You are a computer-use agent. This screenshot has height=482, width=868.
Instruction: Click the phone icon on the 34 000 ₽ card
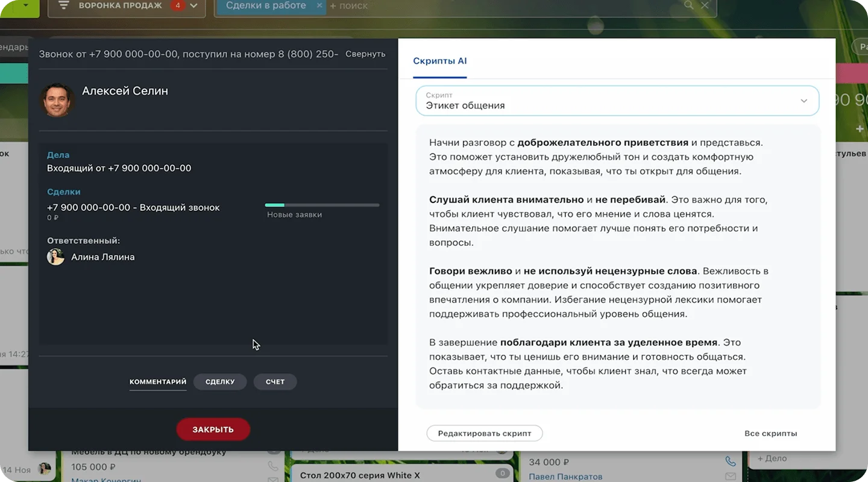coord(731,462)
